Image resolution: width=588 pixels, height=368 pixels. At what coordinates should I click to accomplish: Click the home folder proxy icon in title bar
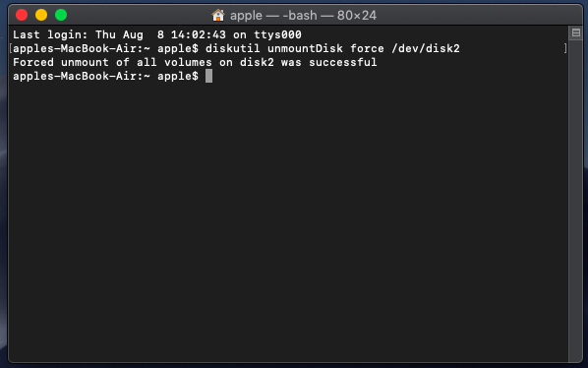pos(218,16)
